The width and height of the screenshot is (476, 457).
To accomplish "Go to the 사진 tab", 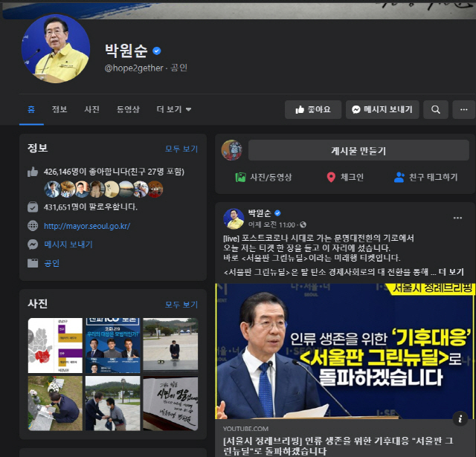I will point(91,109).
